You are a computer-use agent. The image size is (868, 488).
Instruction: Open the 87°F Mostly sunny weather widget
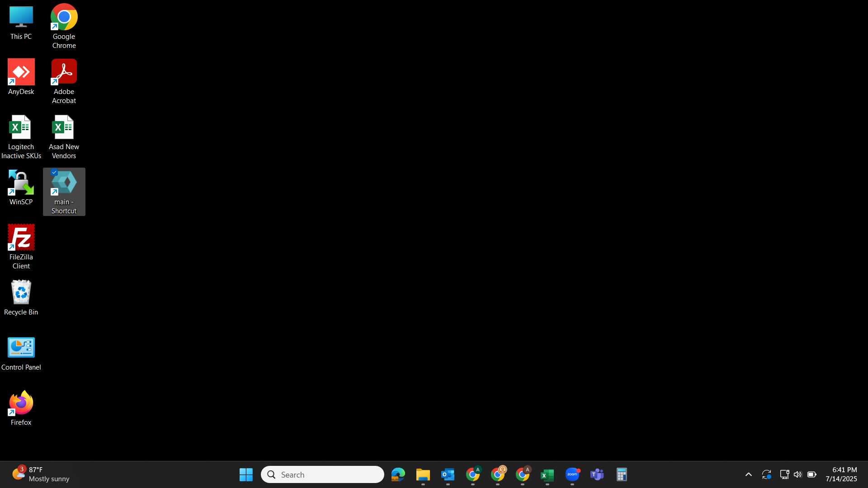[x=41, y=474]
